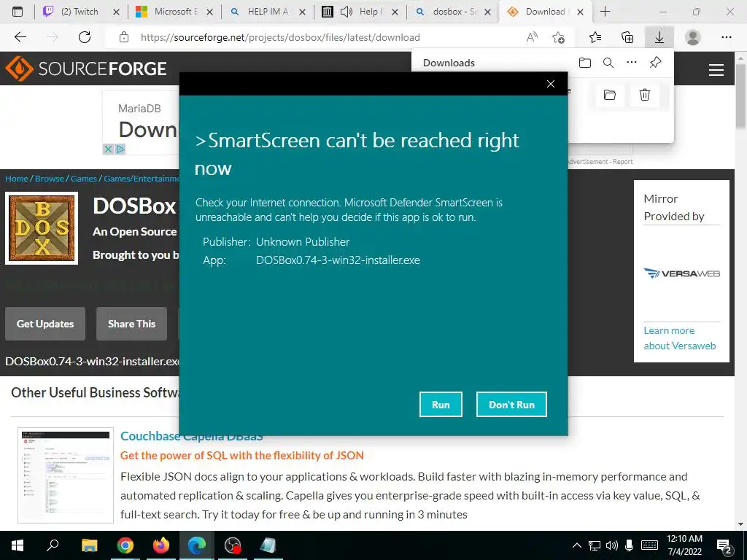This screenshot has width=747, height=560.
Task: Close the SmartScreen dialog with the X
Action: (x=551, y=84)
